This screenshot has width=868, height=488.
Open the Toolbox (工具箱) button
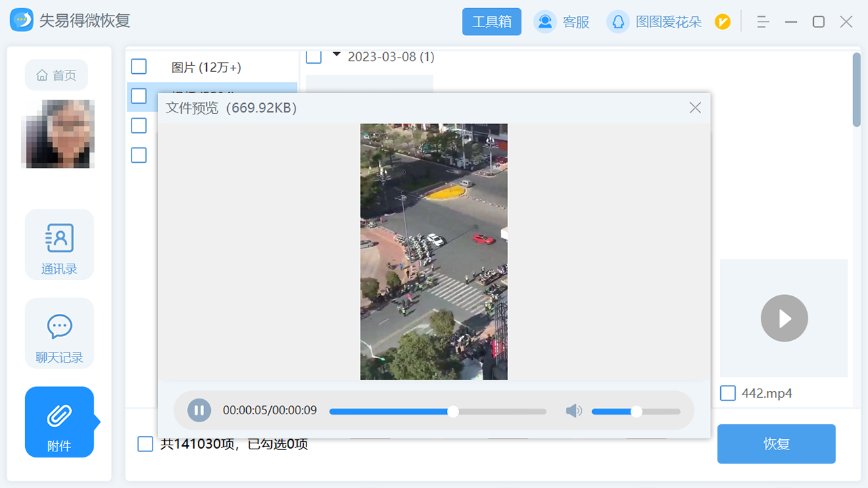[492, 22]
